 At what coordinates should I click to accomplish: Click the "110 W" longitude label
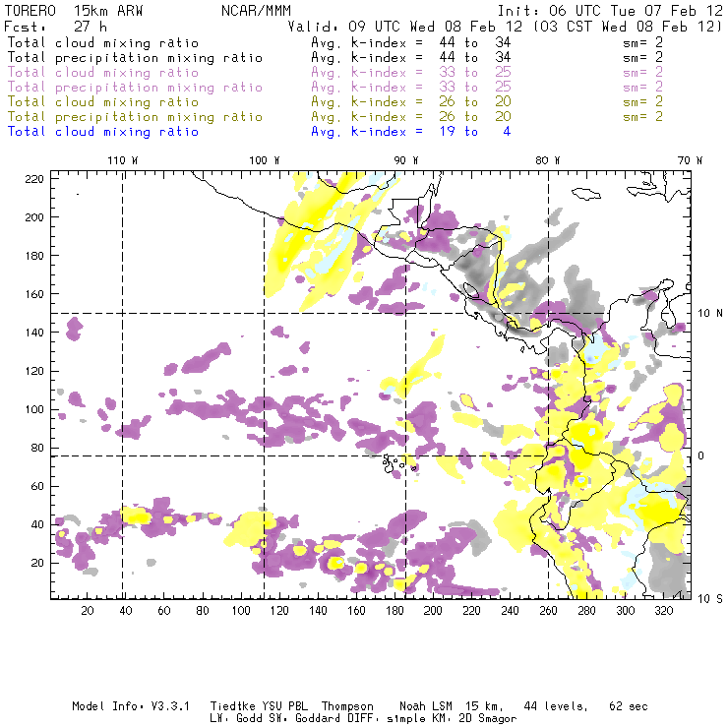pyautogui.click(x=123, y=160)
